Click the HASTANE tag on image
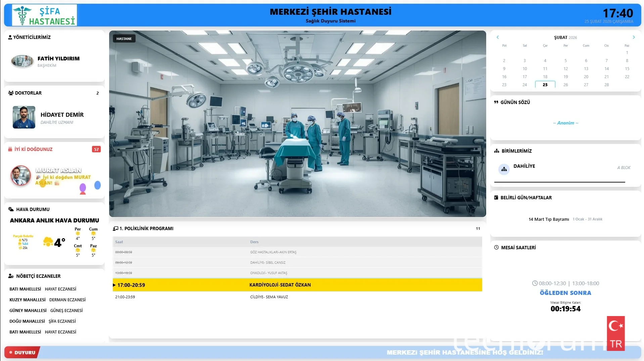The image size is (644, 361). pyautogui.click(x=124, y=39)
